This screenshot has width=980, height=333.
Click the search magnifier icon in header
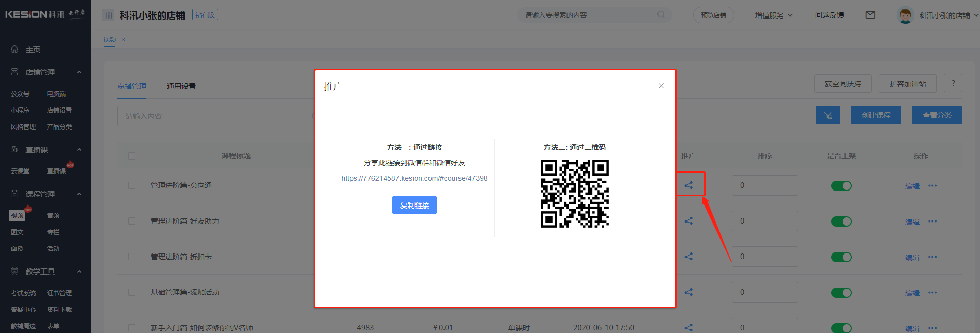(x=661, y=15)
